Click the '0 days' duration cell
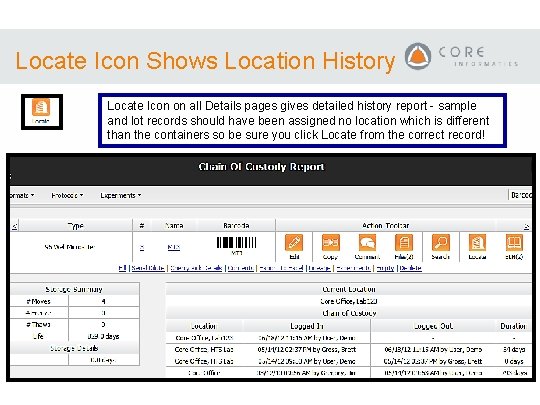 [513, 361]
